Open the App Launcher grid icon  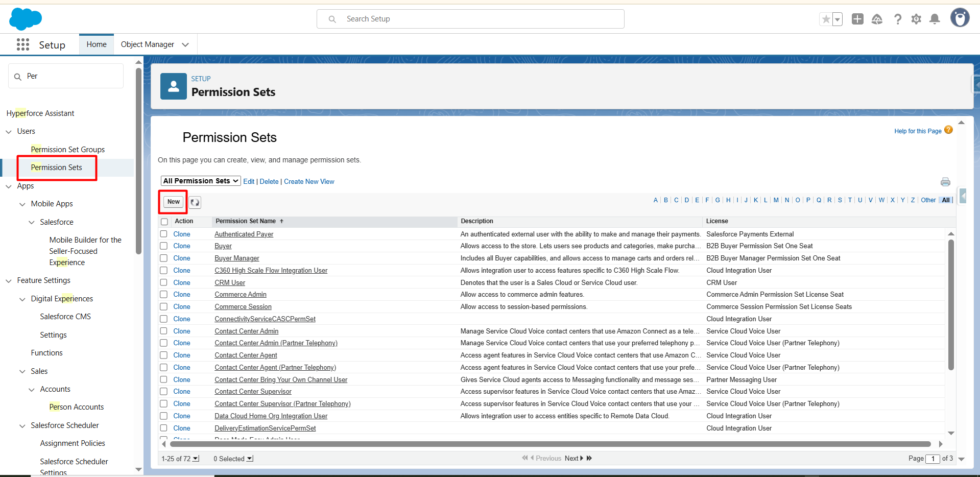pos(23,45)
